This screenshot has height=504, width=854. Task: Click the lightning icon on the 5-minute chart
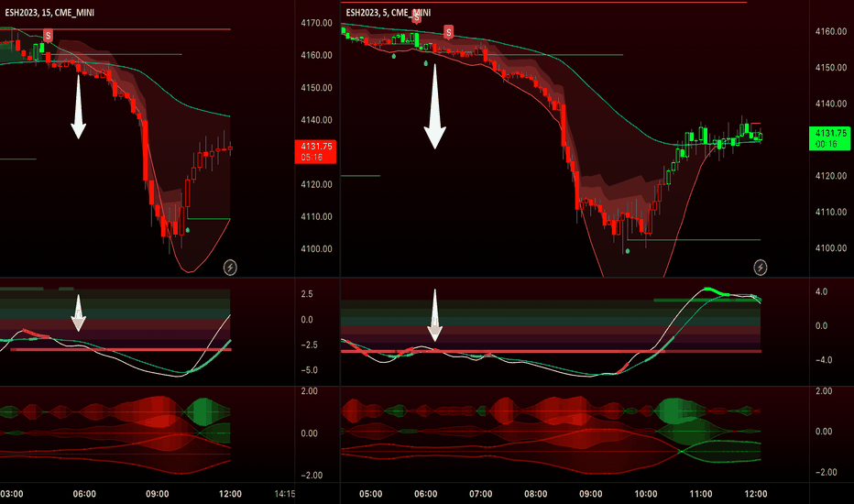coord(761,268)
